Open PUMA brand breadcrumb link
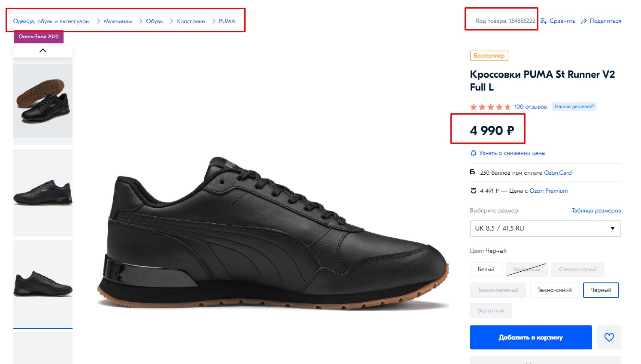 pyautogui.click(x=227, y=21)
